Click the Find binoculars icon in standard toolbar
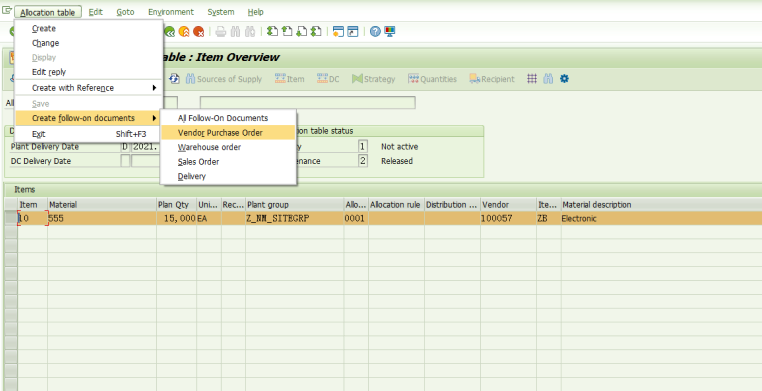 click(x=236, y=32)
